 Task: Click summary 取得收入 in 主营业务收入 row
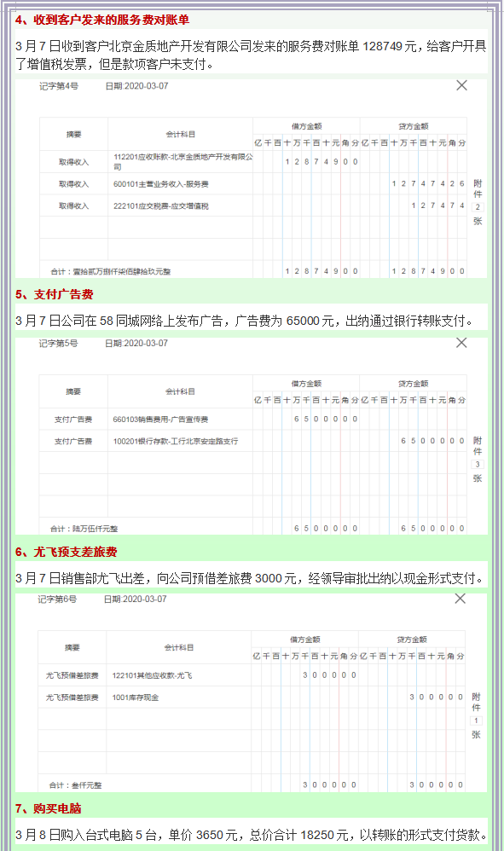[74, 184]
